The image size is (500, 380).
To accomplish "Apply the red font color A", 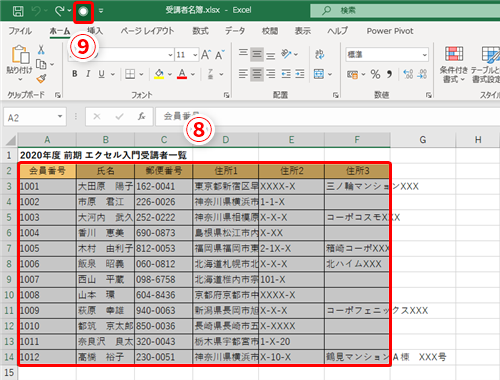I will [x=182, y=74].
